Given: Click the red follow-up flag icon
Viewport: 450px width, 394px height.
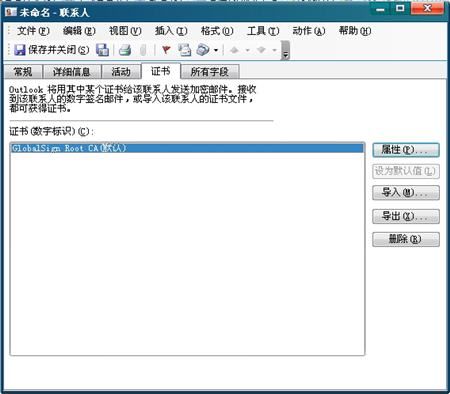Looking at the screenshot, I should point(166,50).
